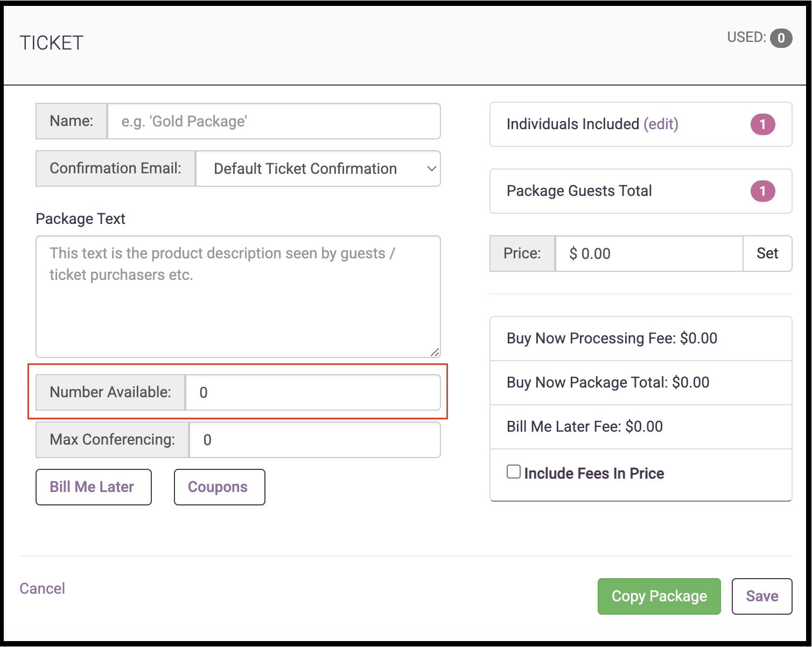Click the Price amount field
Screen dimensions: 812x647
648,254
